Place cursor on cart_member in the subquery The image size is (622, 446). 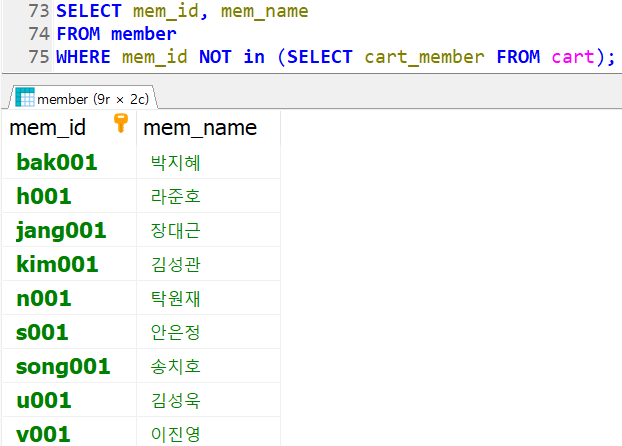click(424, 57)
